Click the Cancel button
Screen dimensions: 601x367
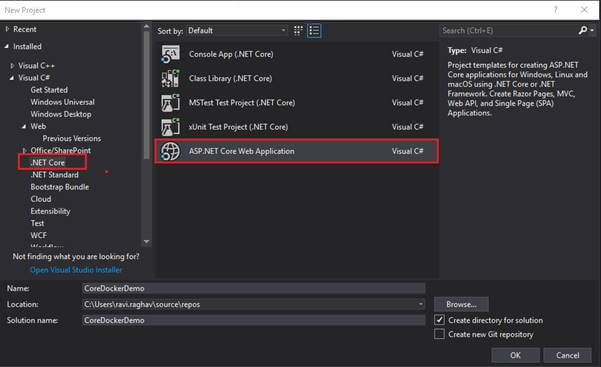tap(568, 355)
